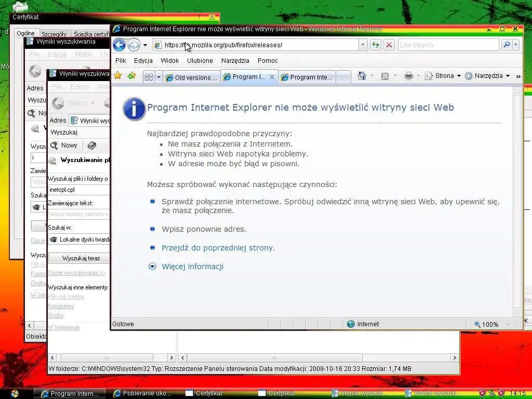Click left arrow of results horizontal scrollbar
The image size is (532, 399).
[182, 357]
